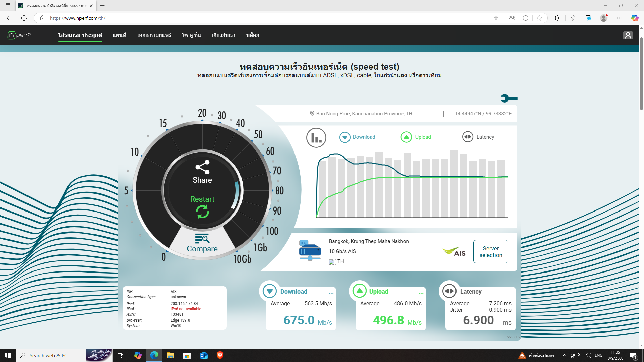
Task: Toggle the Latency graph series
Action: point(468,137)
